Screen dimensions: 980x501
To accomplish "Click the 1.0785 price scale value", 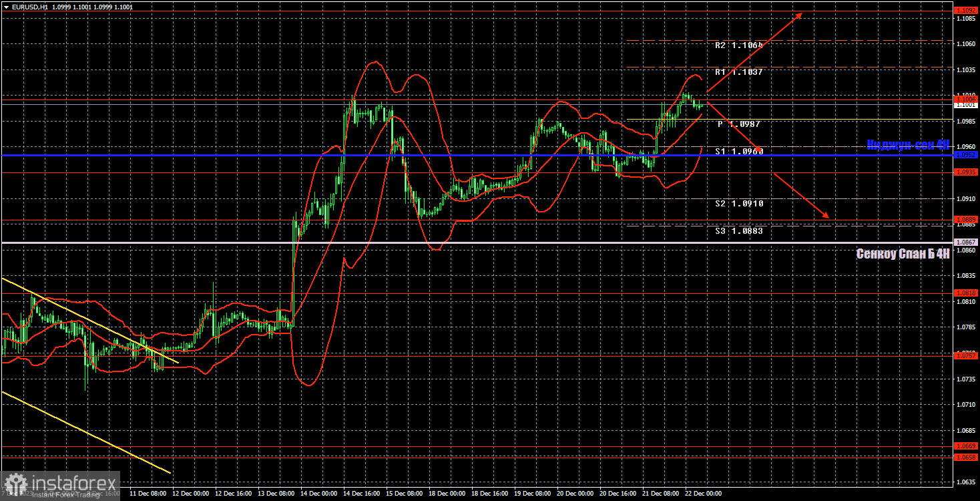I will 966,327.
